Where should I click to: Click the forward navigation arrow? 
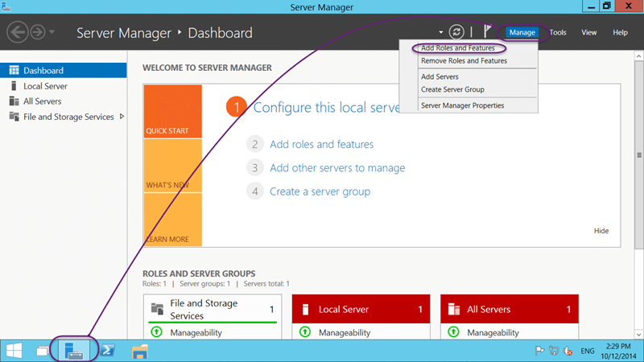pos(38,32)
